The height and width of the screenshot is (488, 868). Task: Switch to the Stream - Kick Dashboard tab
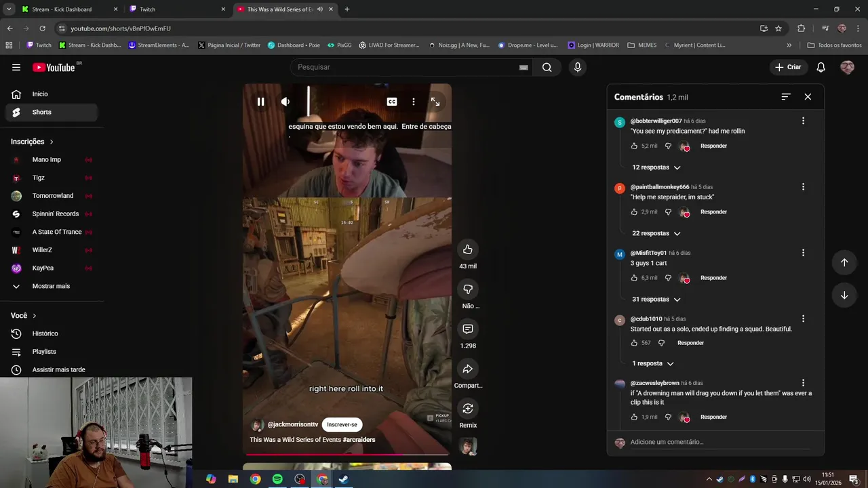[x=68, y=9]
